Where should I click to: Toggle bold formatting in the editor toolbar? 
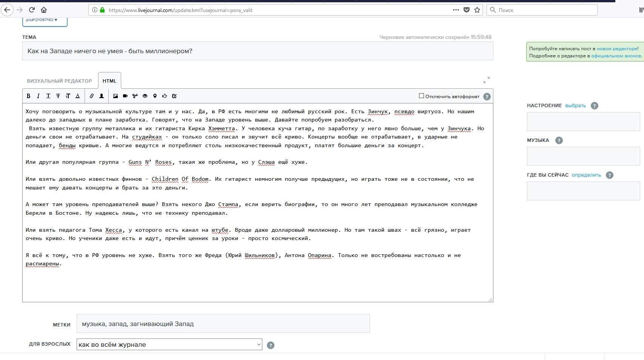pyautogui.click(x=28, y=96)
